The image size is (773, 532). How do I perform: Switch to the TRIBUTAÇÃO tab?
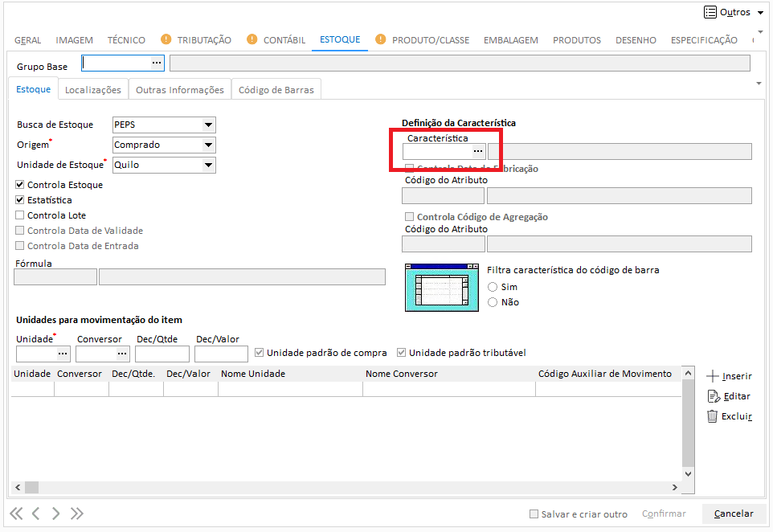(203, 40)
